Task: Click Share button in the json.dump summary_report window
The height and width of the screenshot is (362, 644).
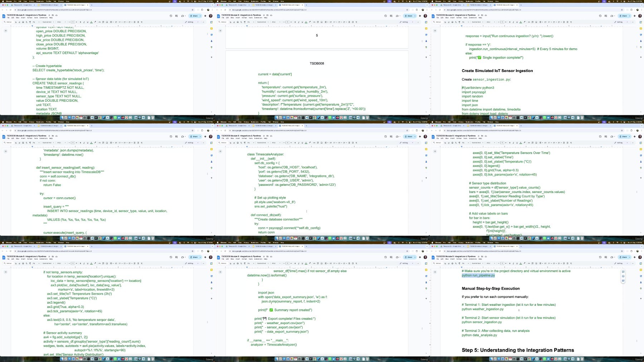Action: 409,257
